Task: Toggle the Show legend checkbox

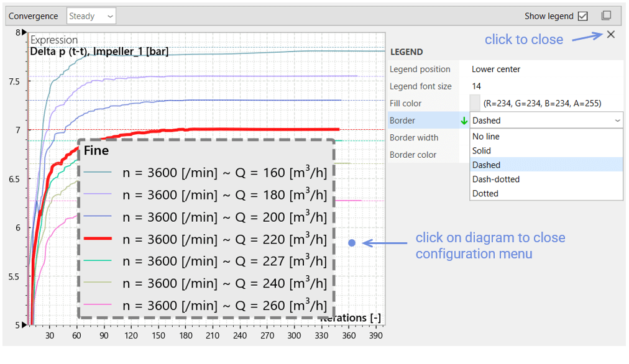Action: [x=583, y=16]
